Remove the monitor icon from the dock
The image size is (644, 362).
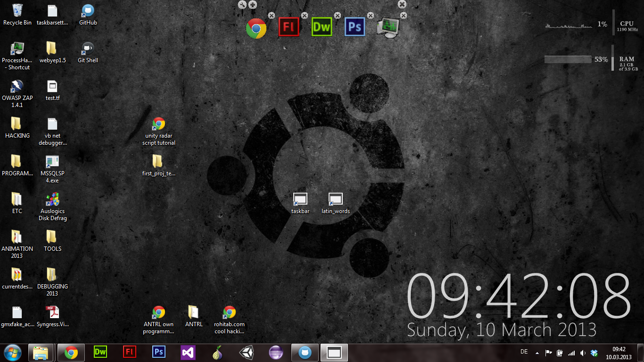coord(404,16)
